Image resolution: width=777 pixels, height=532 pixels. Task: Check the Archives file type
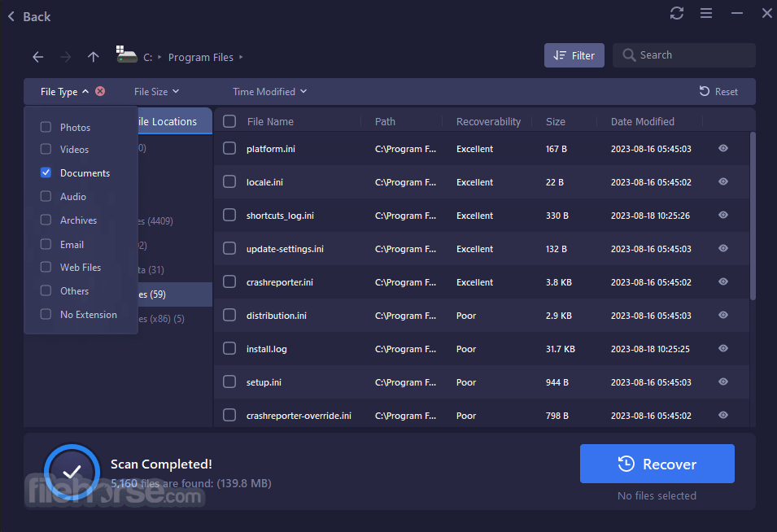coord(46,220)
